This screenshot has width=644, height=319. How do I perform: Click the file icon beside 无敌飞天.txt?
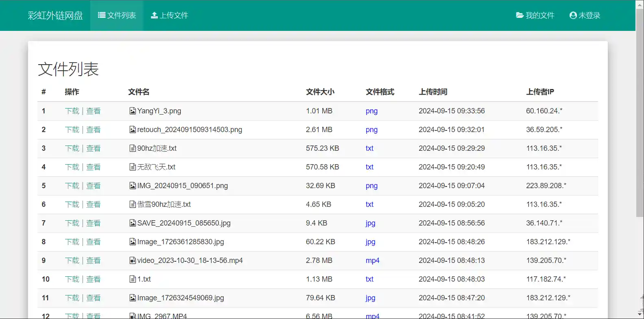pos(132,167)
